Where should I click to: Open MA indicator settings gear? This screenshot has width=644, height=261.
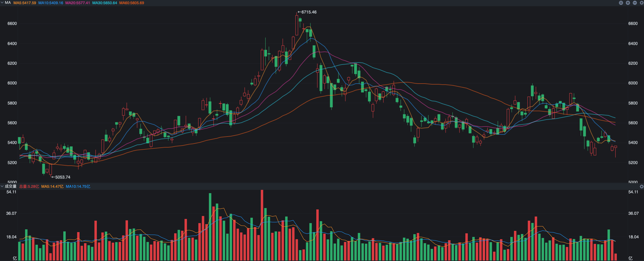642,3
